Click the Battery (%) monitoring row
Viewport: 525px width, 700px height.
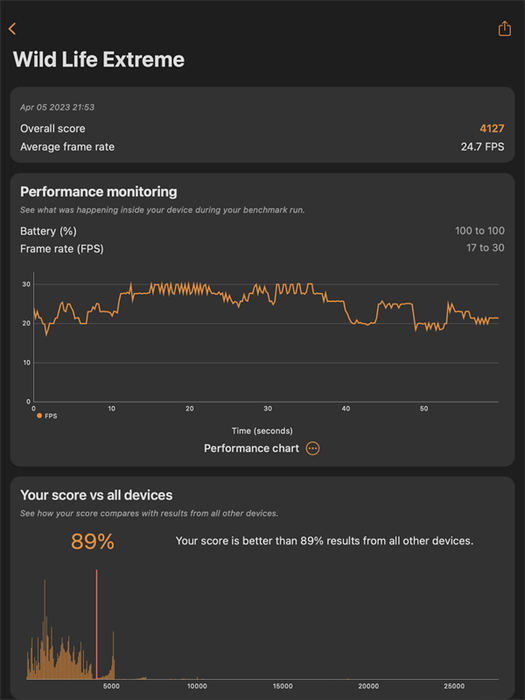pyautogui.click(x=262, y=231)
